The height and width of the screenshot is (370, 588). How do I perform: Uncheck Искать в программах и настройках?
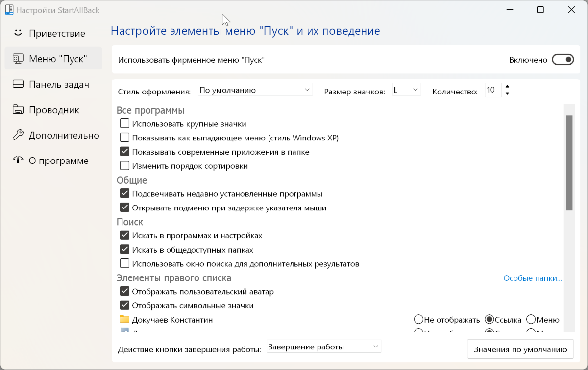(124, 235)
